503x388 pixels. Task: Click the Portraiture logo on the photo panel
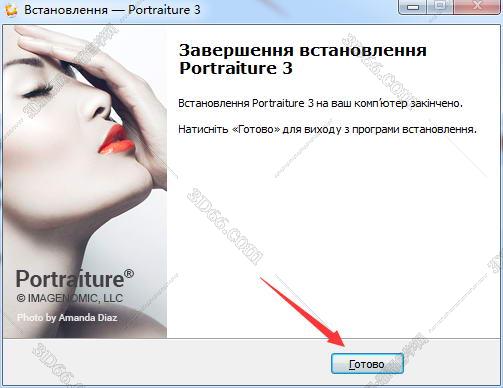75,279
